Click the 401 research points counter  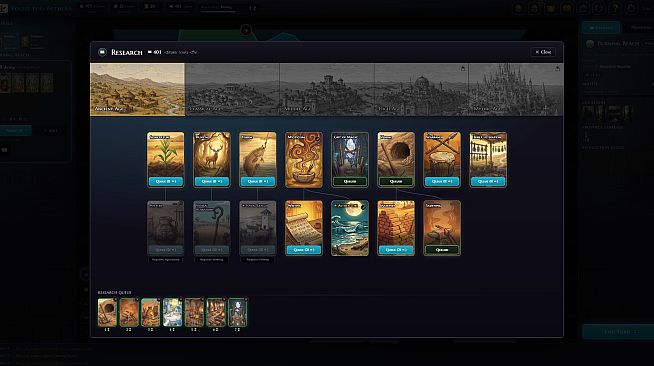tap(155, 52)
